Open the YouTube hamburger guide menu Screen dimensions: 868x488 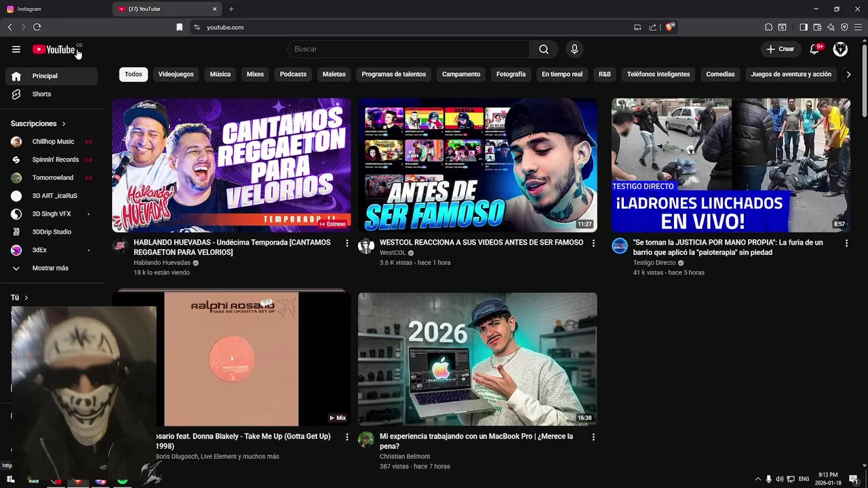click(16, 49)
